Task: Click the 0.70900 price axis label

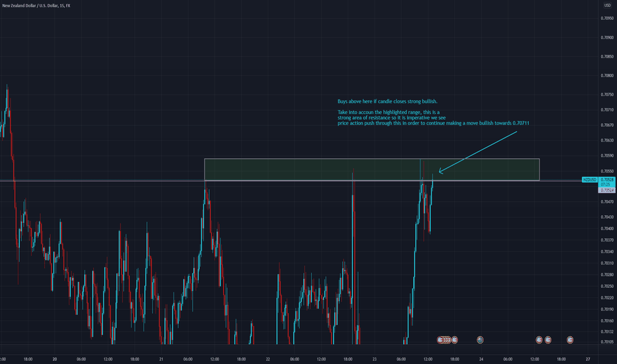Action: pos(607,38)
